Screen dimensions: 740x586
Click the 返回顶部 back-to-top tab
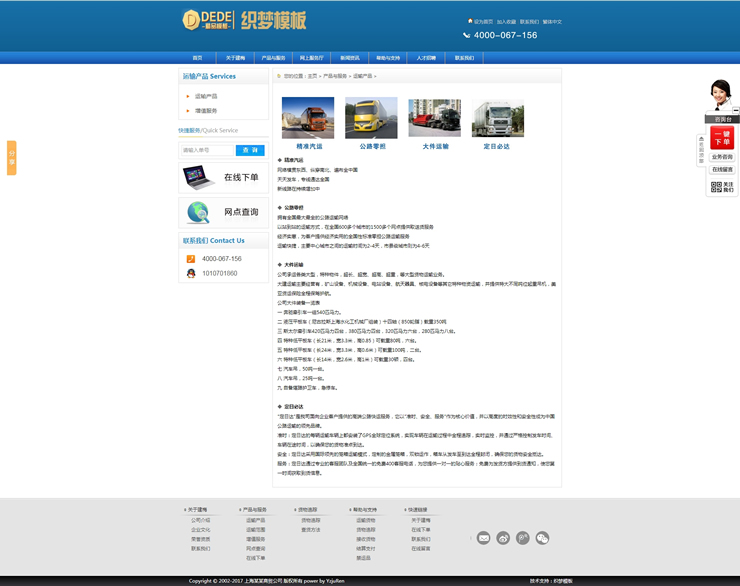click(701, 150)
